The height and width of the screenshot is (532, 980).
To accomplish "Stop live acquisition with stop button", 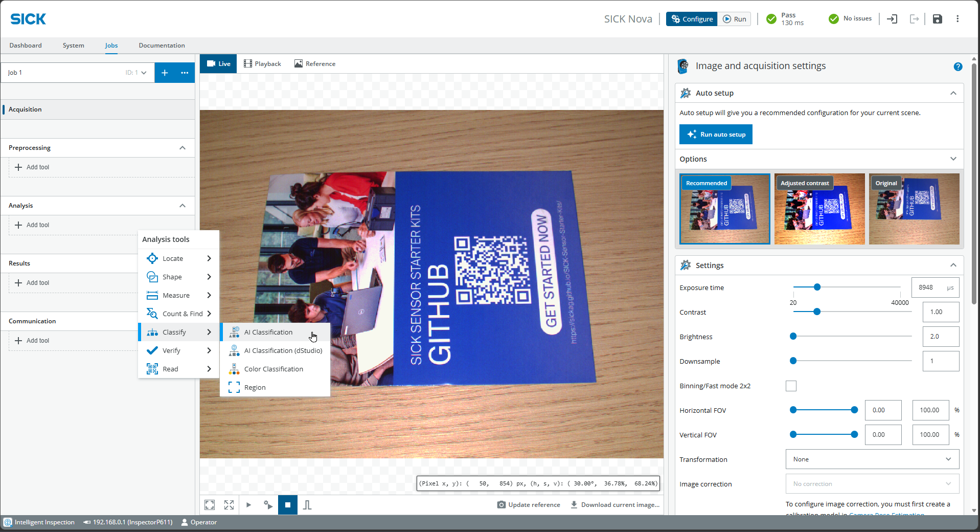I will point(288,505).
